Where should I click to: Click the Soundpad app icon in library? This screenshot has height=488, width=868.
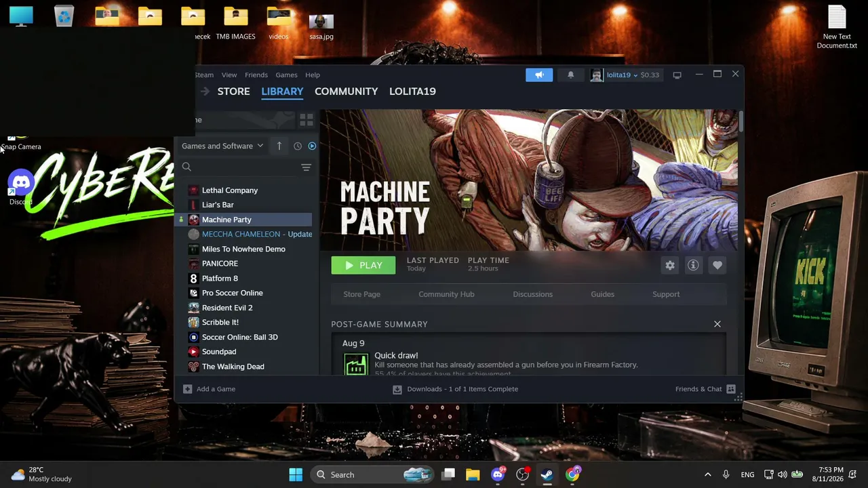coord(193,352)
